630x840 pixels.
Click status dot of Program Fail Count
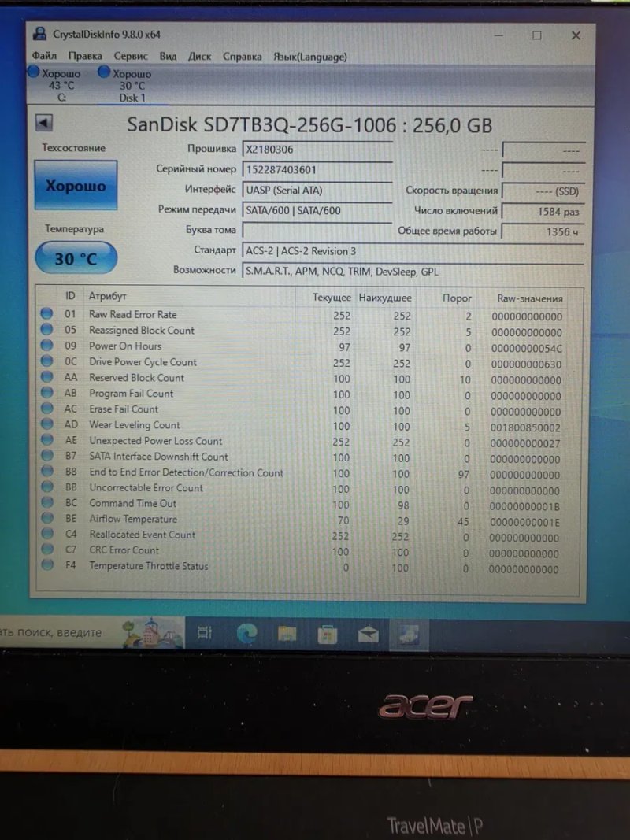[46, 392]
